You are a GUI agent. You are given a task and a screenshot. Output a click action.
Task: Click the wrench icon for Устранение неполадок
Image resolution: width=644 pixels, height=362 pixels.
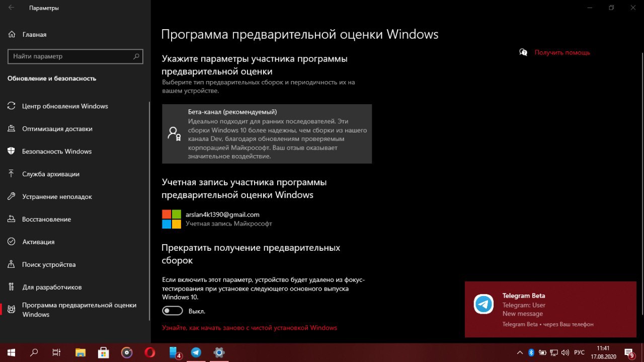tap(12, 197)
